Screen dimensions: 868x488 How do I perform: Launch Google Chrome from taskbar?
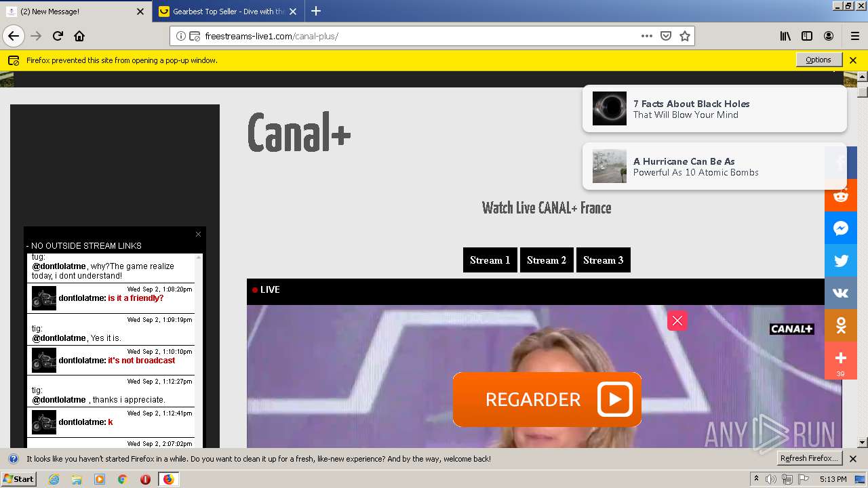[122, 479]
